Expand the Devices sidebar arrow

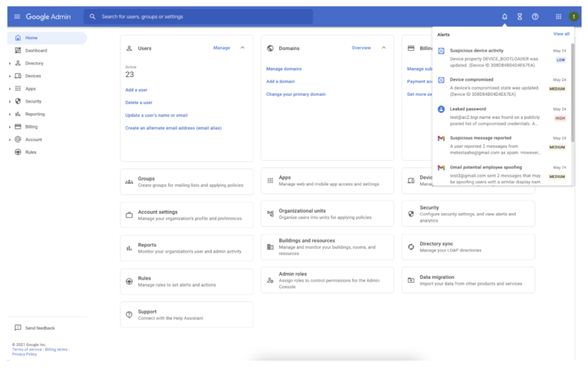tap(10, 76)
